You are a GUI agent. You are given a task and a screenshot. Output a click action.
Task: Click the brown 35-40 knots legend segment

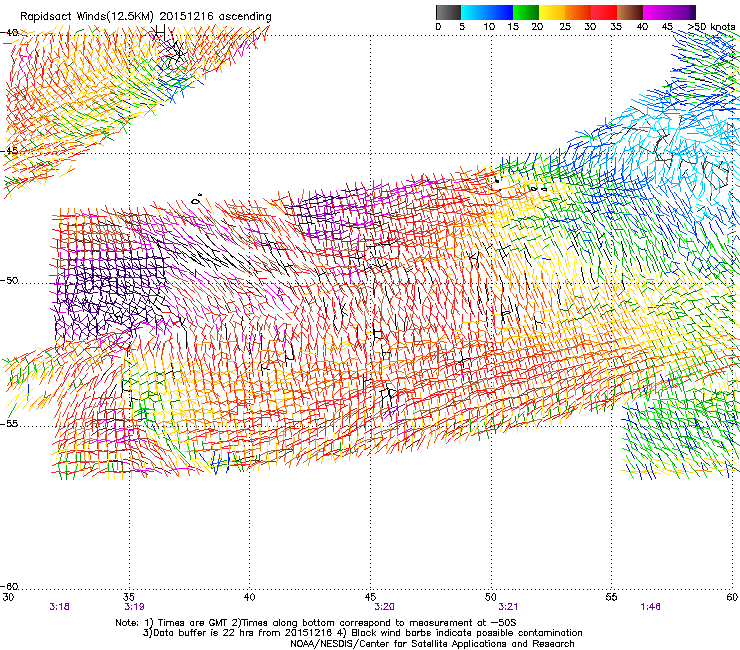tap(630, 12)
